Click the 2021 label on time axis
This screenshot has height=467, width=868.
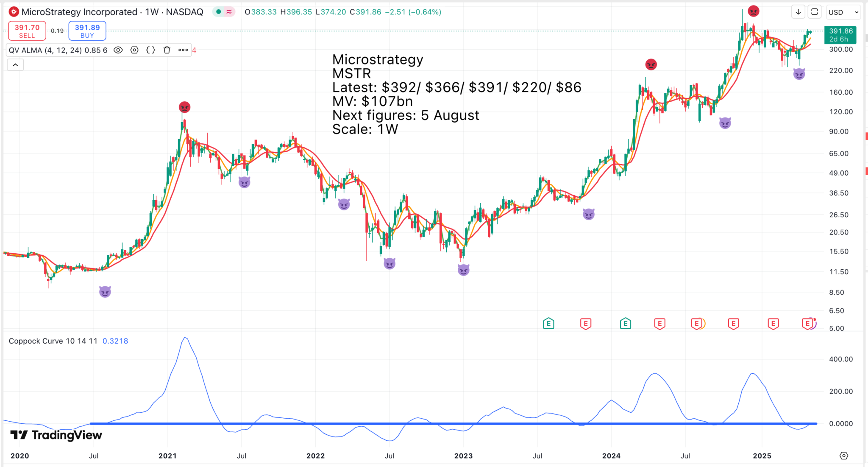167,456
